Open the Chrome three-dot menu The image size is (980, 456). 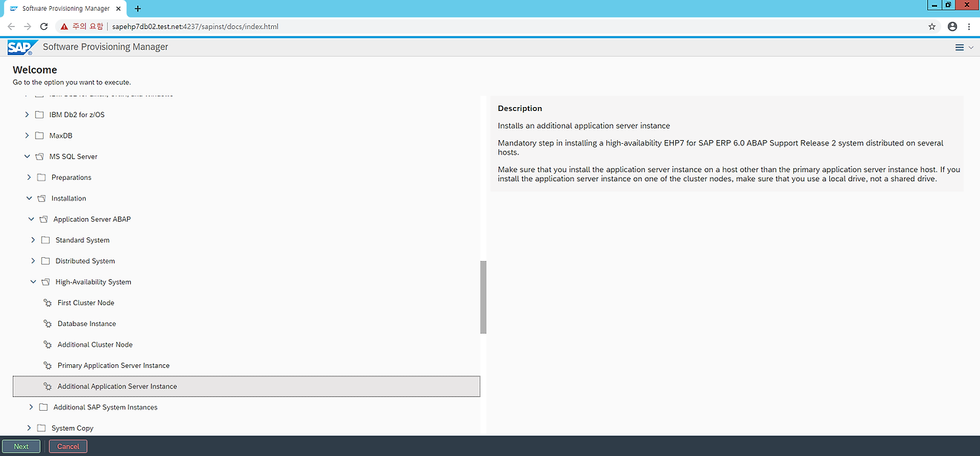coord(969,26)
